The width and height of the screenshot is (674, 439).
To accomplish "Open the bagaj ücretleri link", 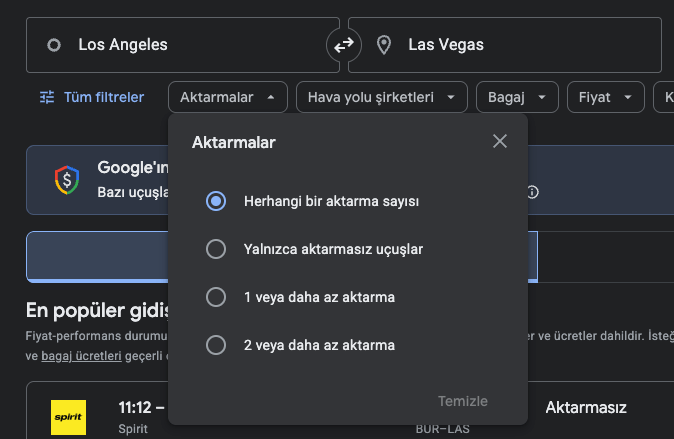I will click(x=81, y=355).
